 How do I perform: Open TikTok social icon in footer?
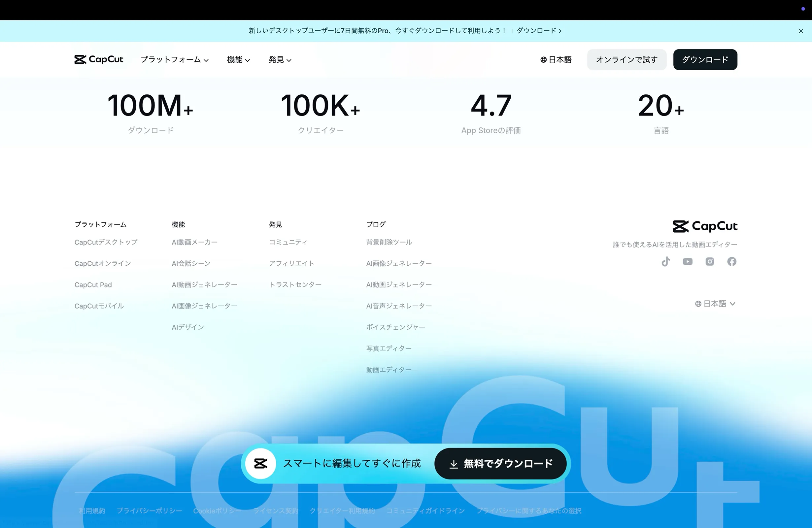pos(666,262)
